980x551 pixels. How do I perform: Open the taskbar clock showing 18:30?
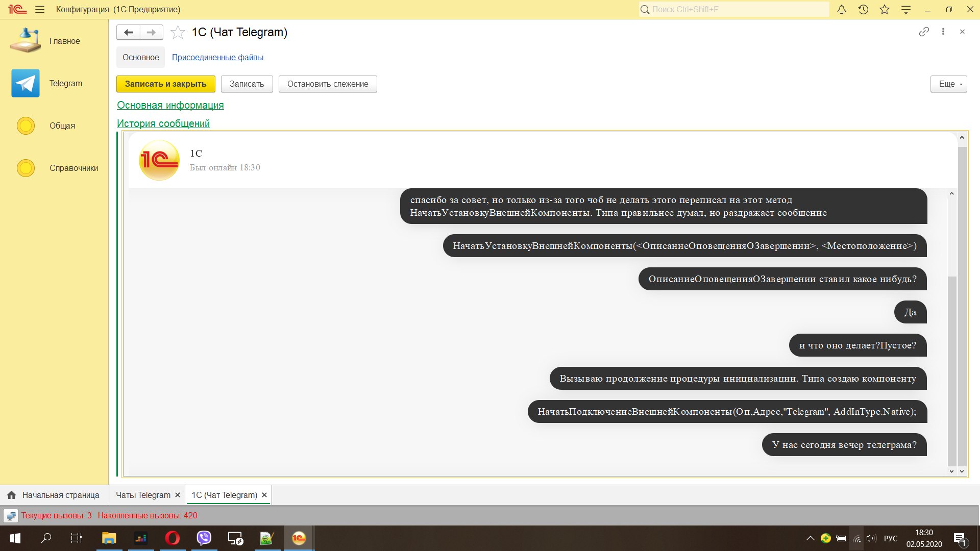point(924,538)
